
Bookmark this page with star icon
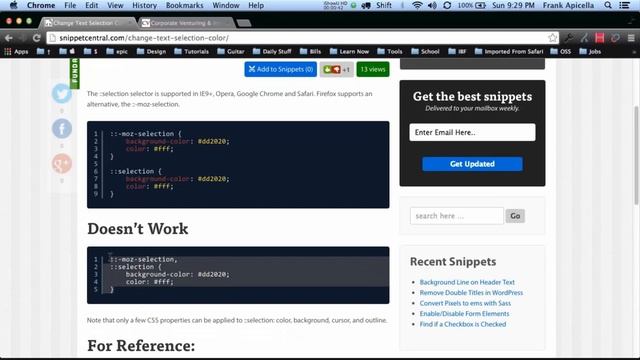[x=553, y=38]
